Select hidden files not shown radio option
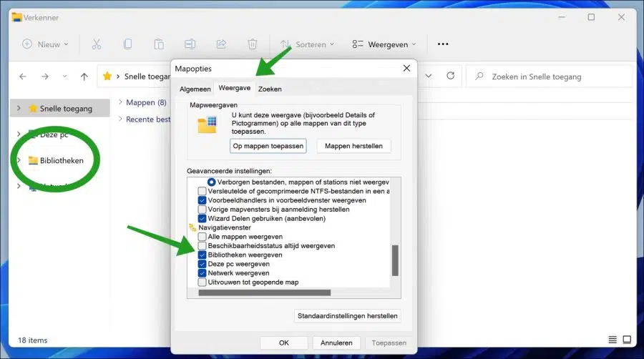The width and height of the screenshot is (644, 359). [x=211, y=182]
